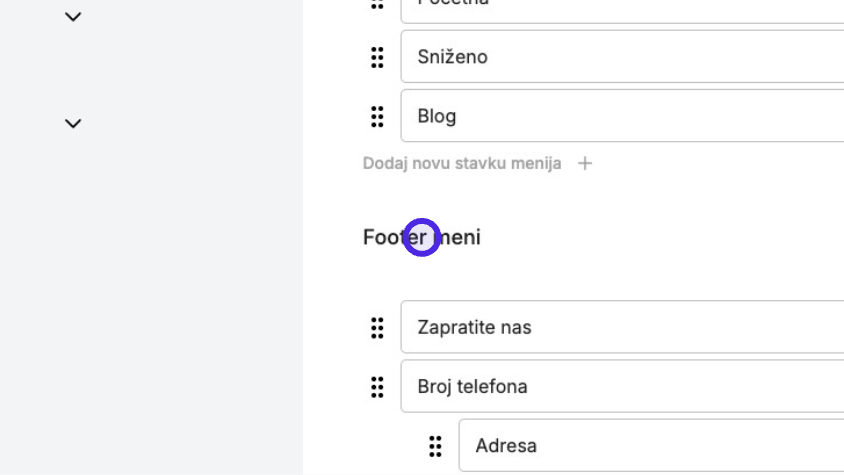Focus the Blog menu item field
The image size is (844, 475).
[622, 116]
